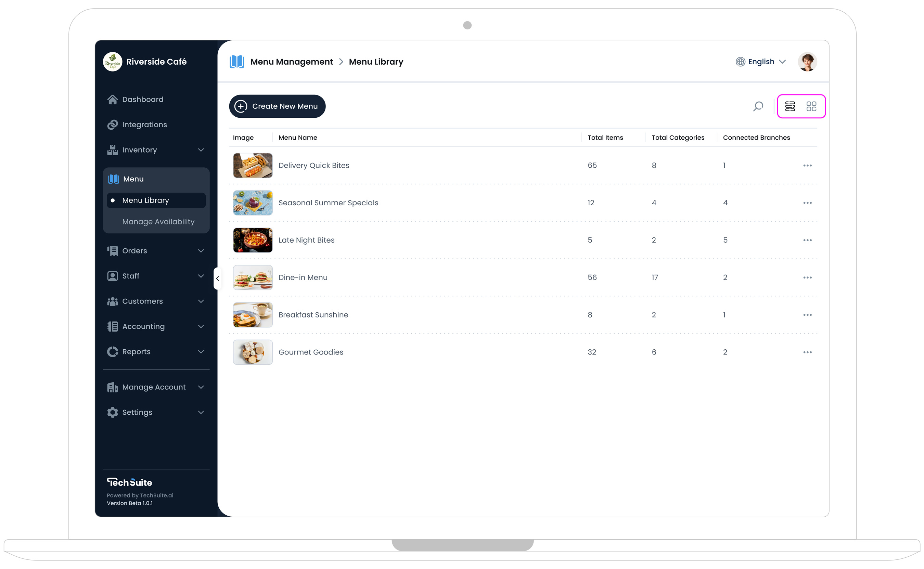
Task: Open Manage Availability from the sidebar
Action: [158, 222]
